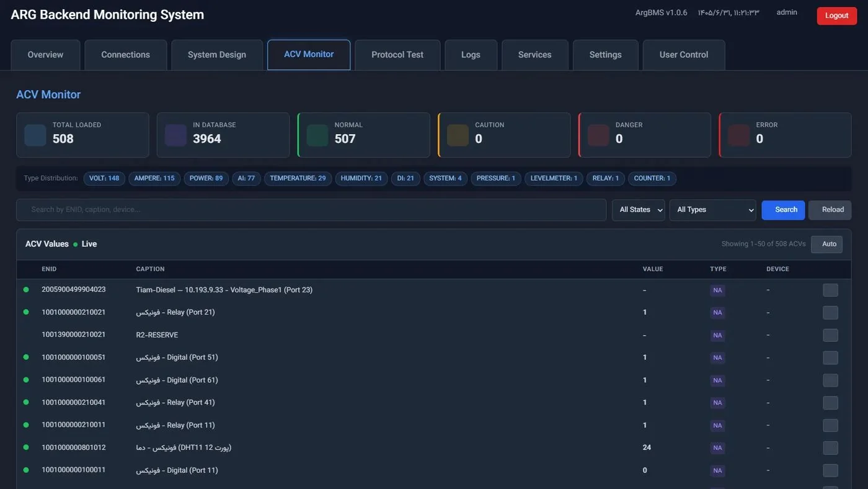Click the Normal status card icon
This screenshot has width=868, height=489.
pyautogui.click(x=317, y=135)
